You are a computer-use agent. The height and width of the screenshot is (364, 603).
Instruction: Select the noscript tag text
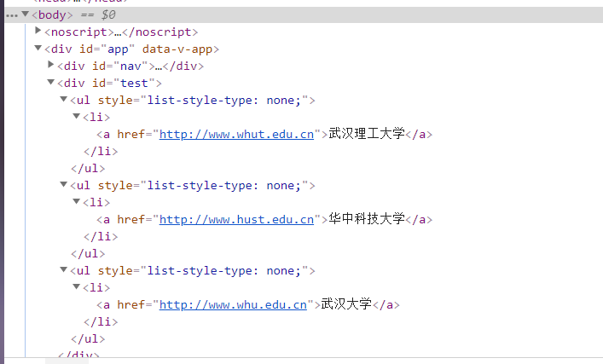(x=79, y=32)
